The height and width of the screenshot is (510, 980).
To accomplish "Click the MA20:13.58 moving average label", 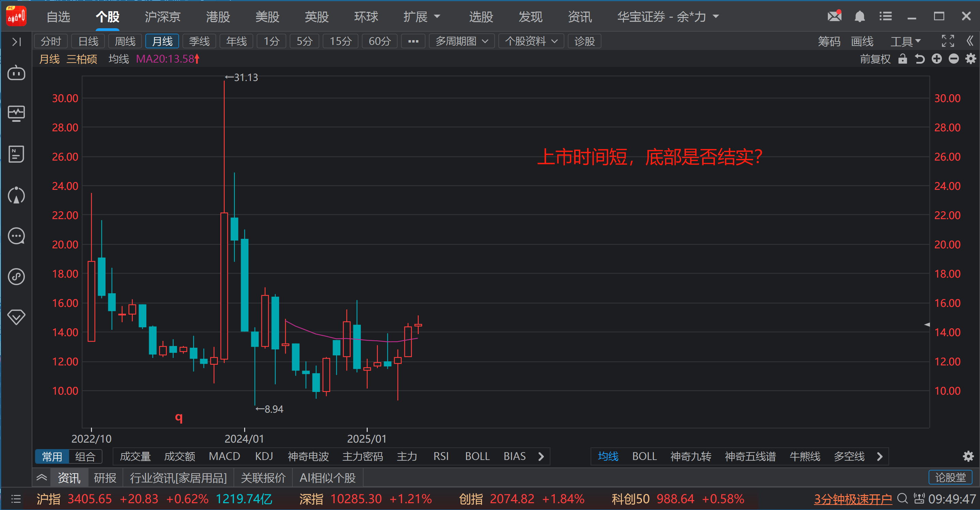I will [167, 59].
